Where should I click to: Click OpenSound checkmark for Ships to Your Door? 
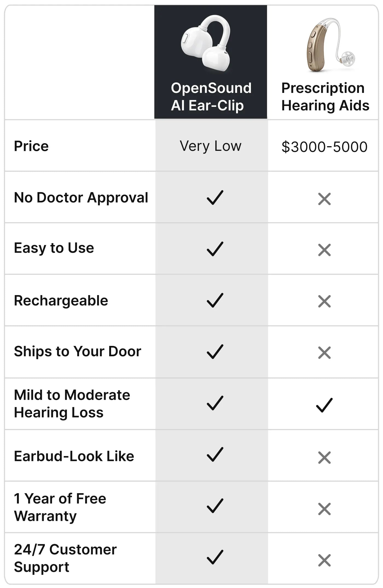(x=215, y=352)
